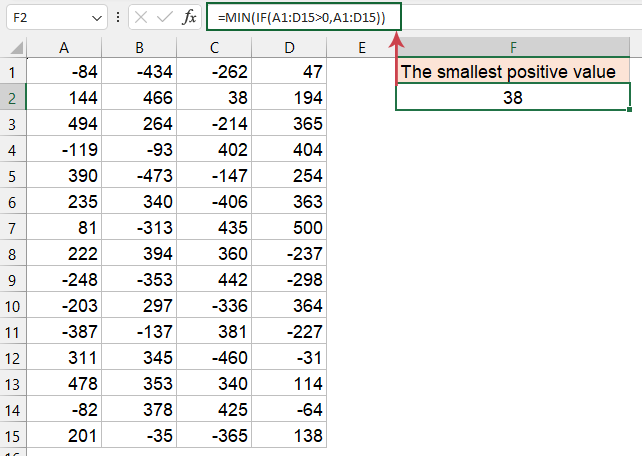Select column A header
Image resolution: width=642 pixels, height=456 pixels.
point(64,48)
